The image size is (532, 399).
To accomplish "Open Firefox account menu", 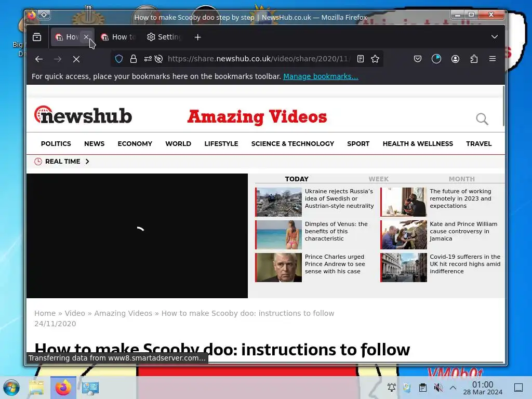I will pos(455,59).
